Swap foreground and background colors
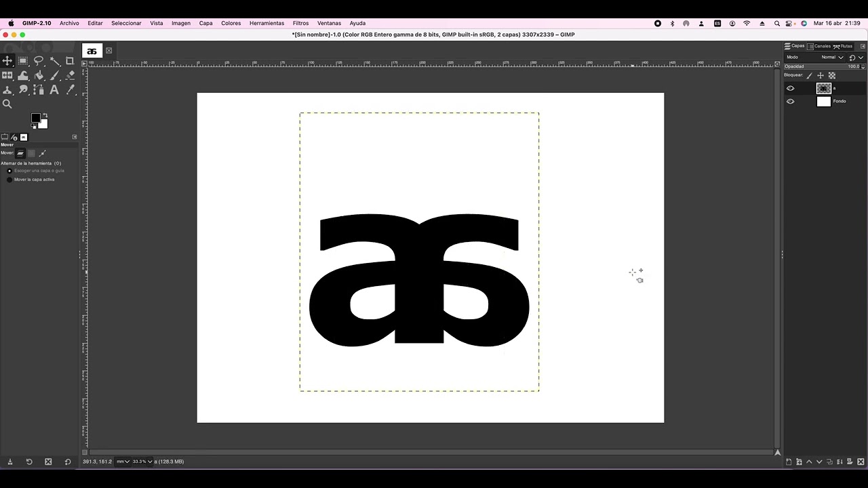 [x=45, y=115]
